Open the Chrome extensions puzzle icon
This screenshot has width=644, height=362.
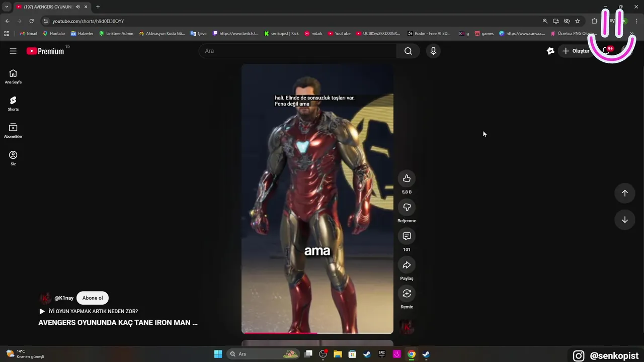click(x=595, y=21)
